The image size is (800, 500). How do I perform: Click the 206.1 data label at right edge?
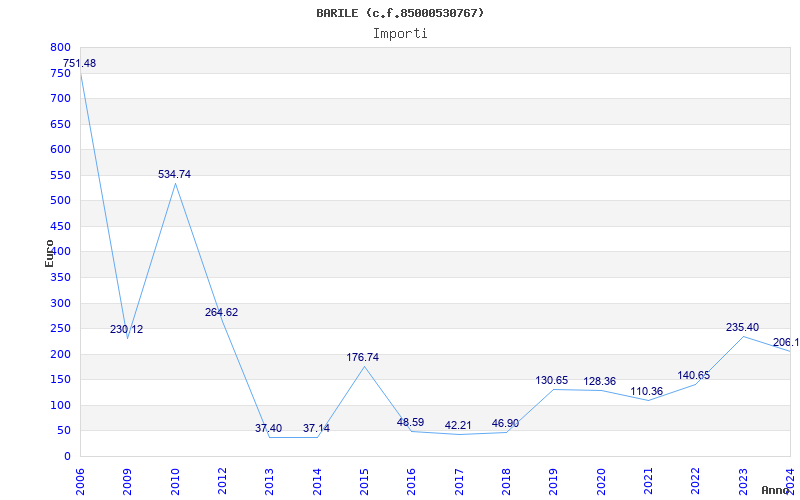(786, 343)
